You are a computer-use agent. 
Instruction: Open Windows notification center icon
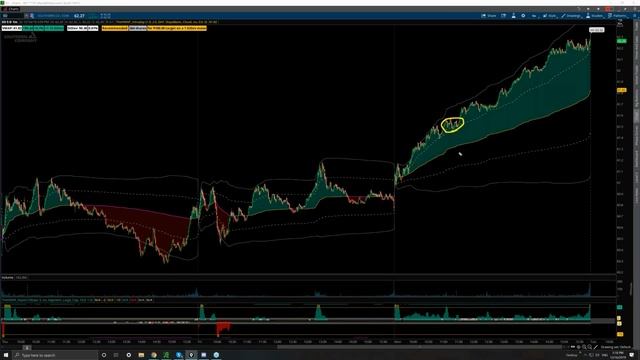(632, 355)
